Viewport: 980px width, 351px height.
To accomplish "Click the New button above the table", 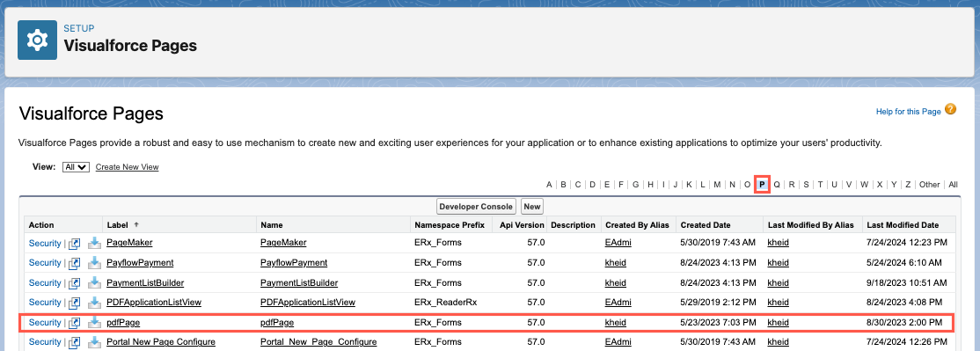I will (532, 206).
